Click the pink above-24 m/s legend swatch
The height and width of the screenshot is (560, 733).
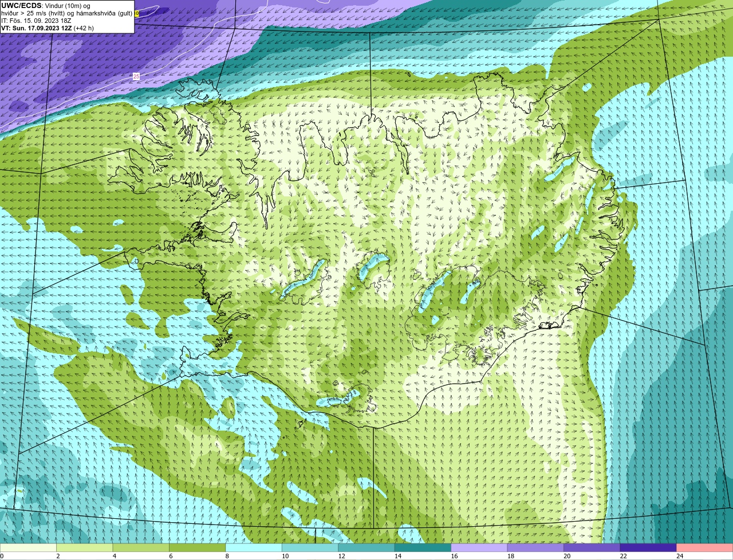(705, 547)
